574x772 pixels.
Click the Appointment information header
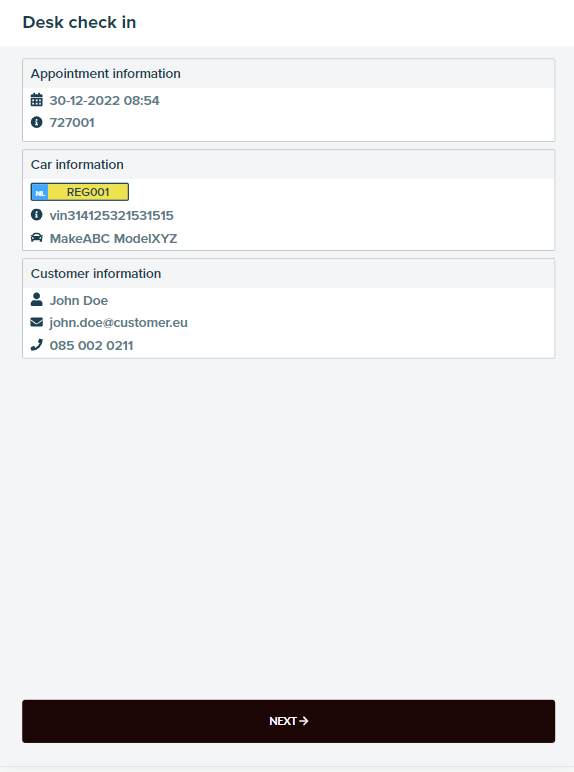pos(105,73)
